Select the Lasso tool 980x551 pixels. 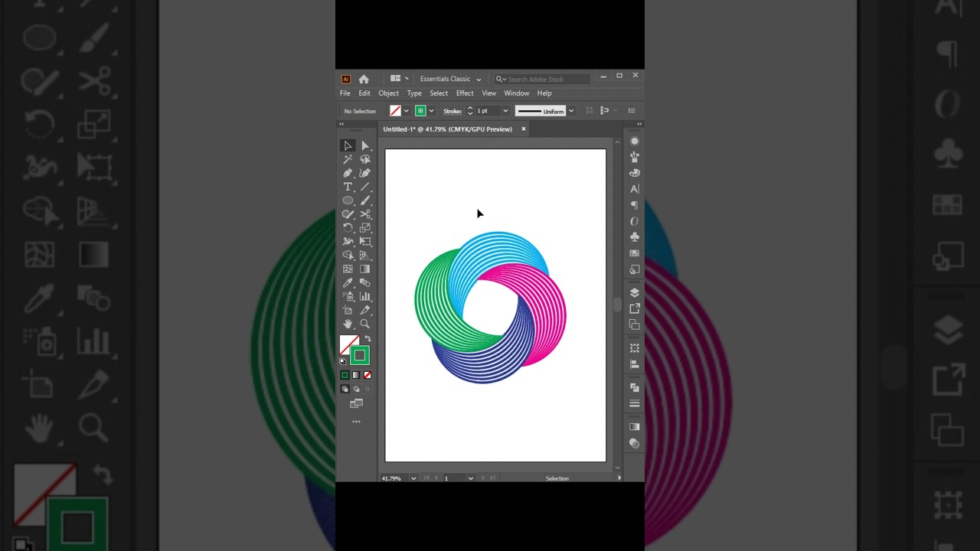(x=365, y=159)
